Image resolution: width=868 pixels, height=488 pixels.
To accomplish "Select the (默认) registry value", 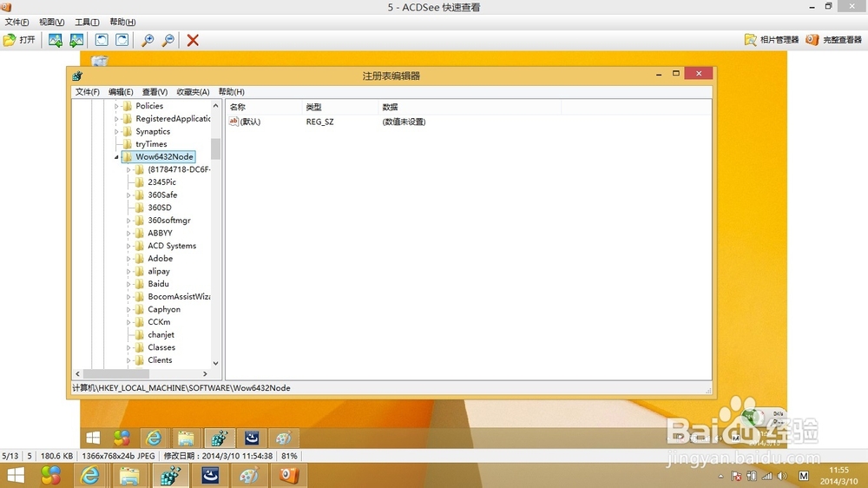I will pyautogui.click(x=245, y=122).
